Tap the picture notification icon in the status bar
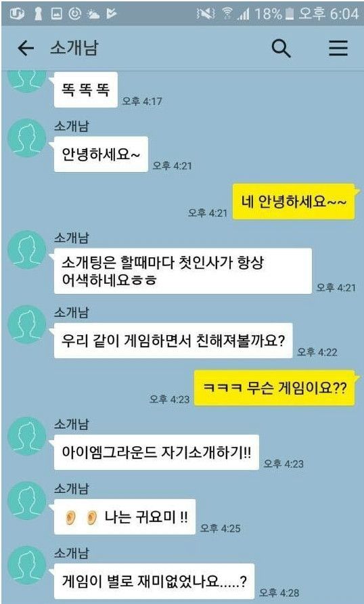The image size is (364, 604). point(57,14)
